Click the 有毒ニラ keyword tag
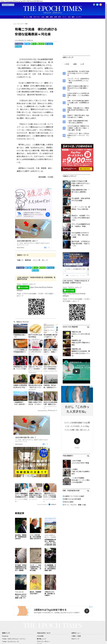 [x=20, y=260]
